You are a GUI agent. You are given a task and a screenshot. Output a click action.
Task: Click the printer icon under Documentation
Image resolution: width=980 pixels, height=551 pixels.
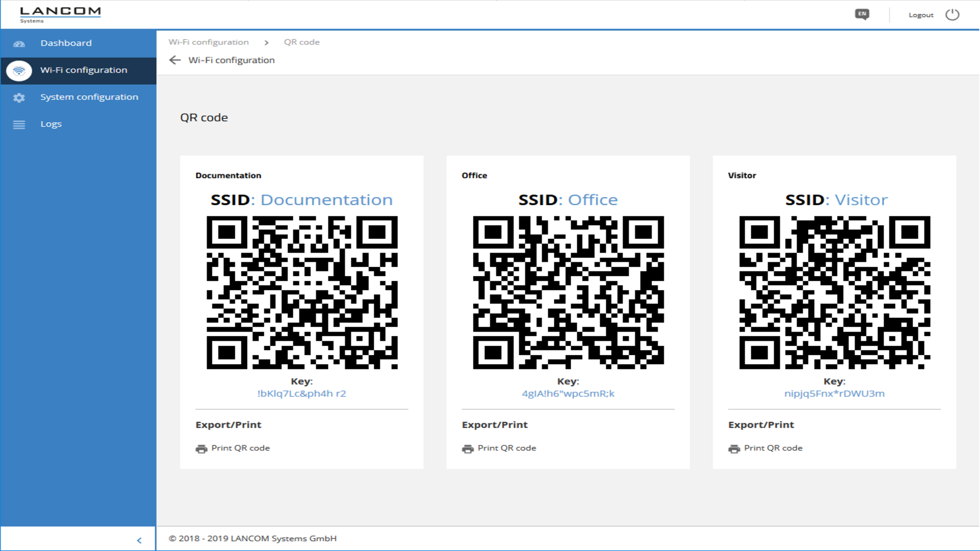pyautogui.click(x=201, y=449)
